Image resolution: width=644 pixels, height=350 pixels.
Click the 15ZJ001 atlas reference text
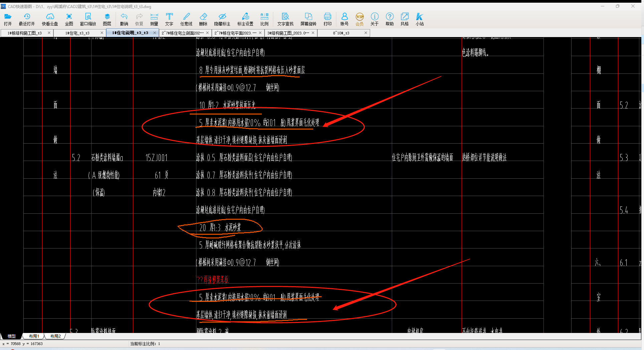tap(157, 158)
